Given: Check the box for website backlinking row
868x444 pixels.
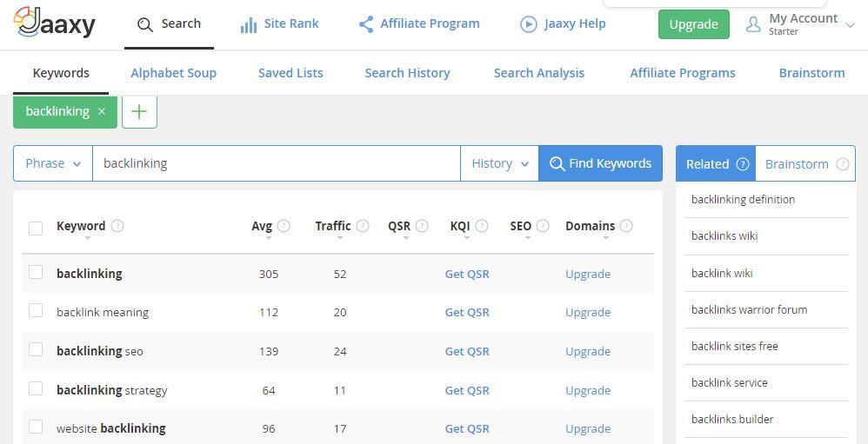Looking at the screenshot, I should click(x=36, y=427).
